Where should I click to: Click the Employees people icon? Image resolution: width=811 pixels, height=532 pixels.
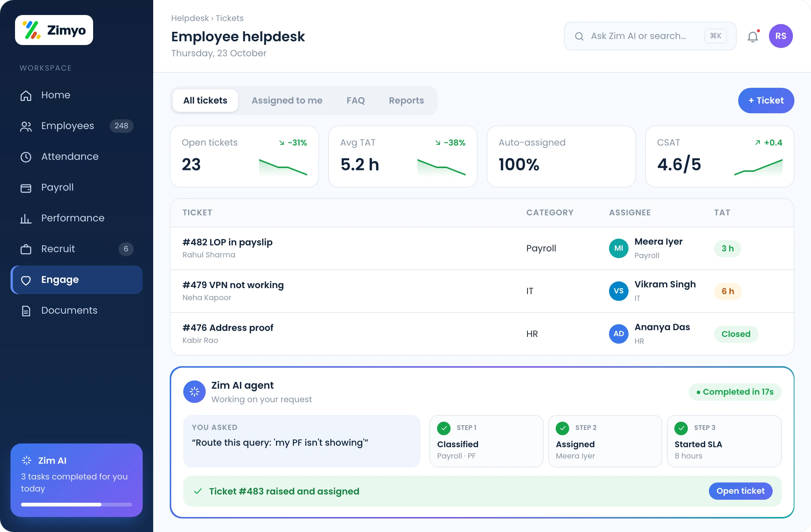[x=26, y=126]
